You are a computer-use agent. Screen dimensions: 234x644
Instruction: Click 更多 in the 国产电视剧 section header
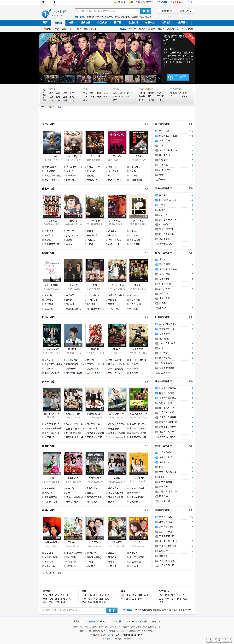(x=146, y=124)
